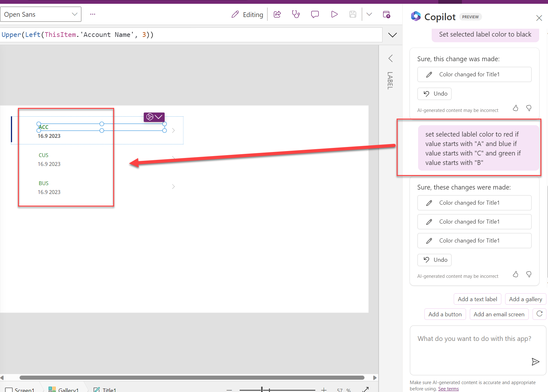548x392 pixels.
Task: Open the Comments icon
Action: coord(315,14)
